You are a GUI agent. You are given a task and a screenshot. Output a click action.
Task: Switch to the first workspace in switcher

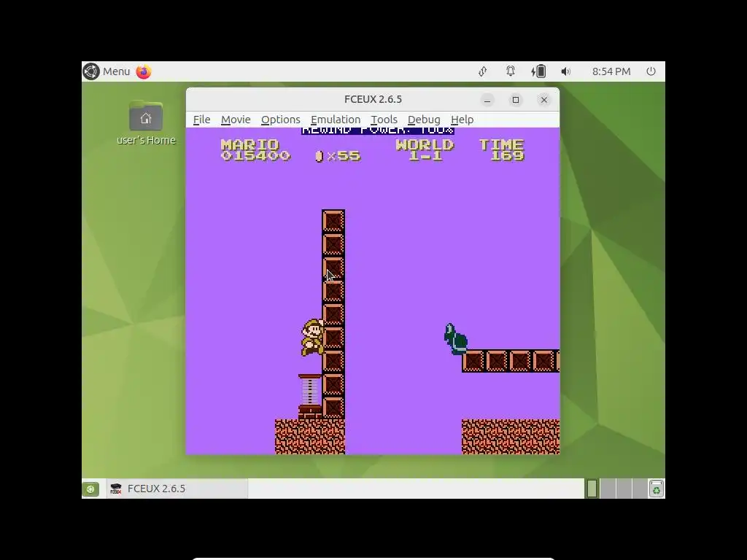coord(592,489)
